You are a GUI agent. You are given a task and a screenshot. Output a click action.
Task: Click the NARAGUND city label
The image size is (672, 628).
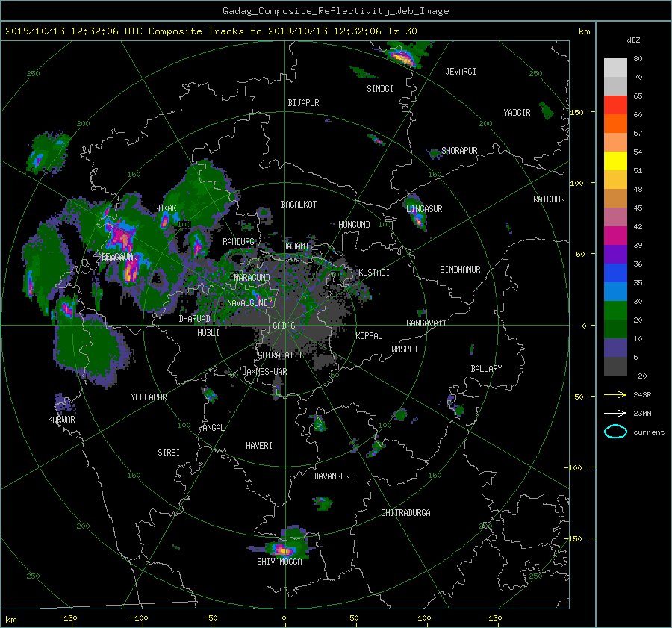[252, 278]
